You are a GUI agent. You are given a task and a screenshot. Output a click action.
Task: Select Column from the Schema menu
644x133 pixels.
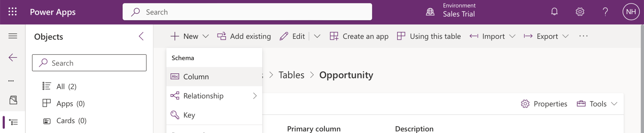pyautogui.click(x=196, y=77)
